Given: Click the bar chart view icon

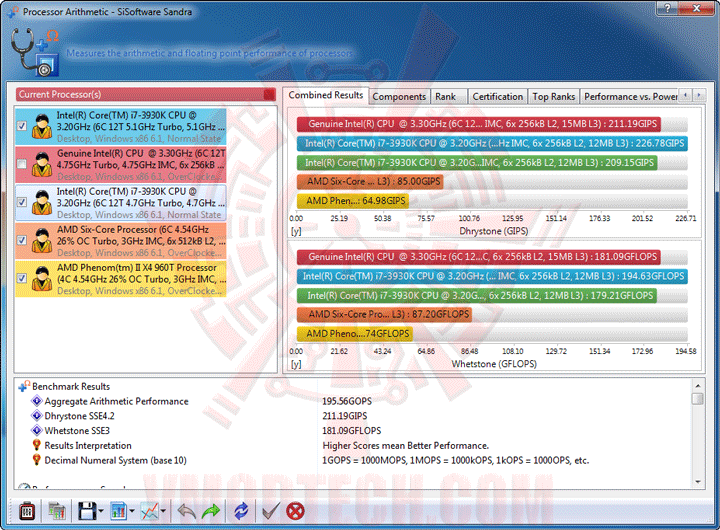Looking at the screenshot, I should coord(118,511).
